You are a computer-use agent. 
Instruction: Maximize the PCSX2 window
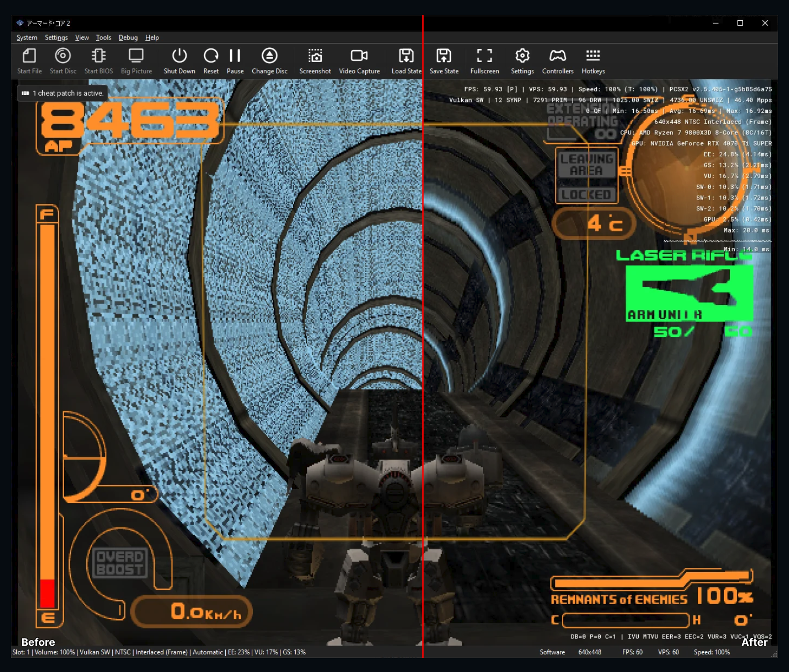740,23
